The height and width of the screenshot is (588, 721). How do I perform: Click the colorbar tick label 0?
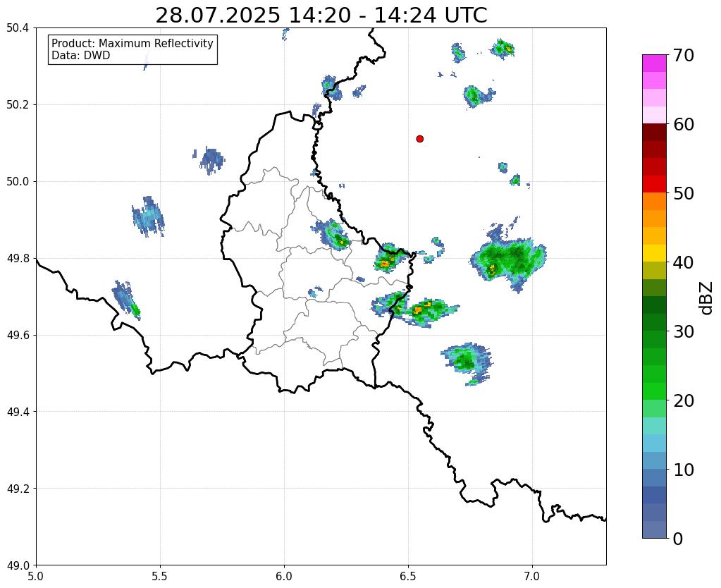tap(678, 539)
